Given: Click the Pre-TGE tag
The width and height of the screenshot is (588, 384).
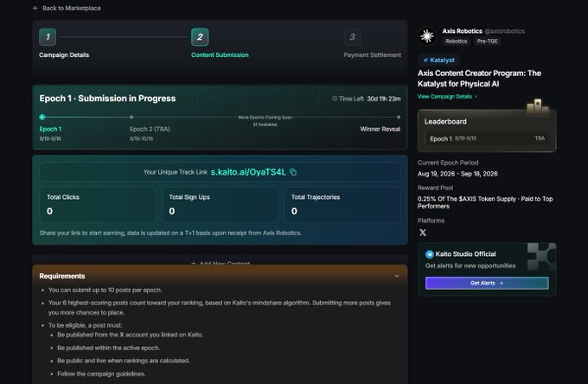Looking at the screenshot, I should pyautogui.click(x=487, y=42).
